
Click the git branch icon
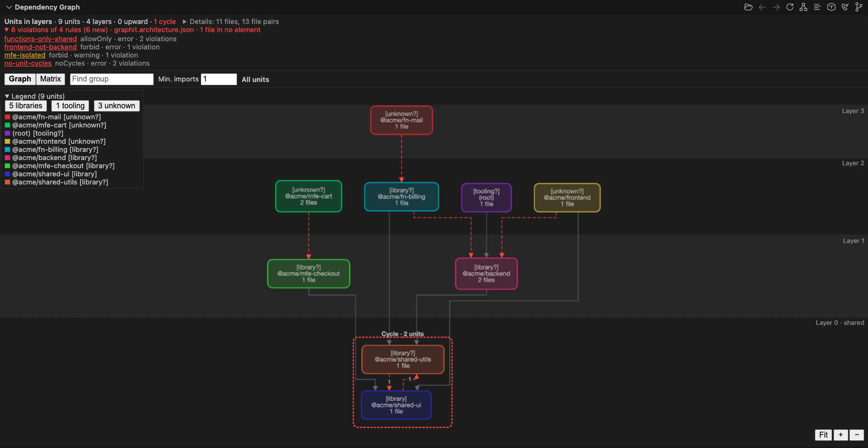pos(859,7)
